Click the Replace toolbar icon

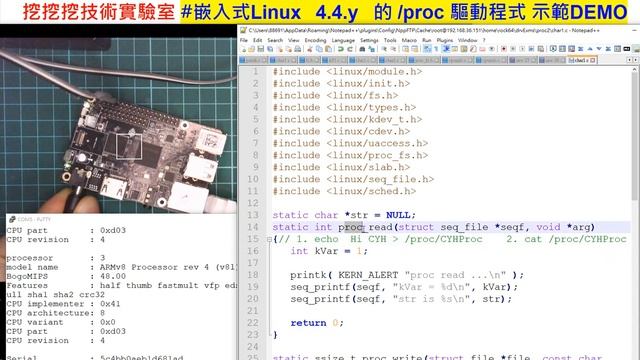(x=371, y=49)
